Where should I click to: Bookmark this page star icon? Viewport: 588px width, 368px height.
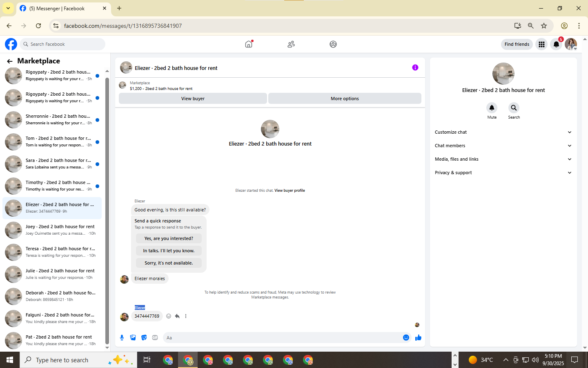pos(544,26)
